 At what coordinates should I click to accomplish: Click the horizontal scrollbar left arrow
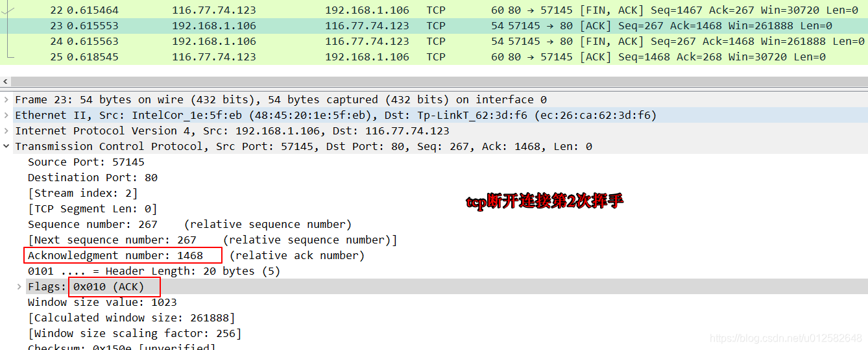pos(6,82)
